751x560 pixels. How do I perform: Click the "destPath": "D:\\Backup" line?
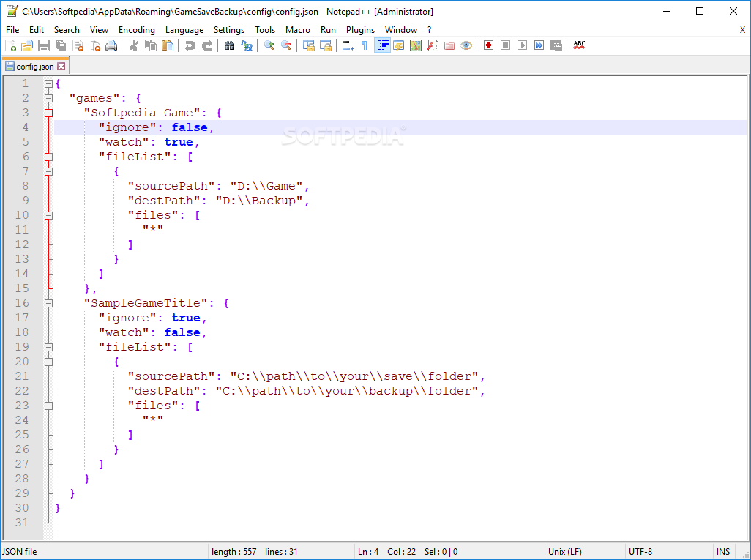point(219,201)
